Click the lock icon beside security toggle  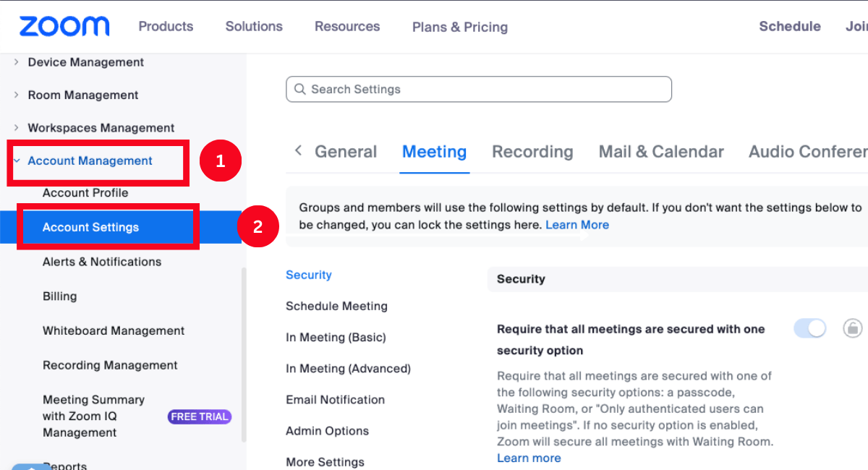853,328
